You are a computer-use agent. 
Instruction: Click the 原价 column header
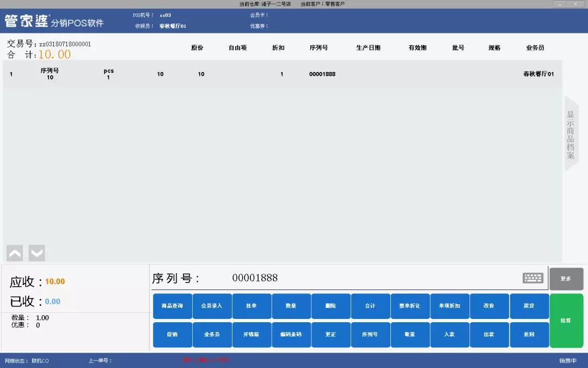(197, 47)
